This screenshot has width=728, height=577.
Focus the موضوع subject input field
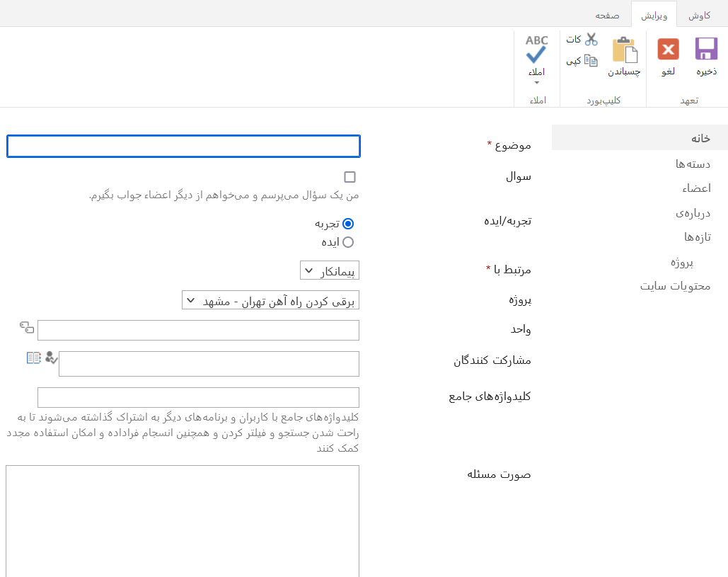[183, 147]
